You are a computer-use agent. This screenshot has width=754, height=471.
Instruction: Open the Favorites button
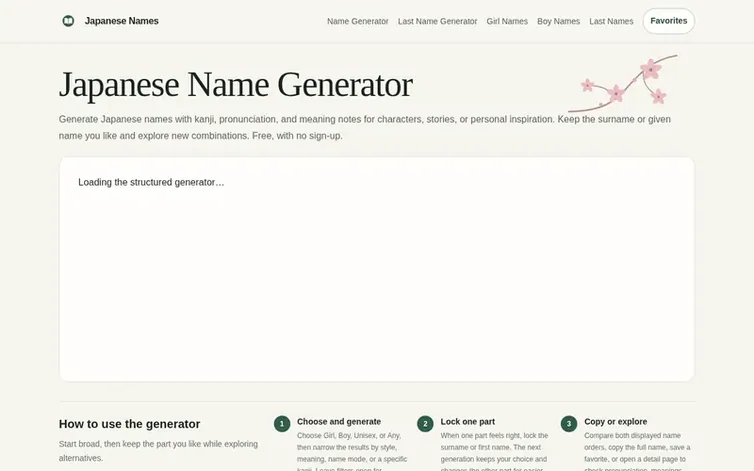[668, 21]
